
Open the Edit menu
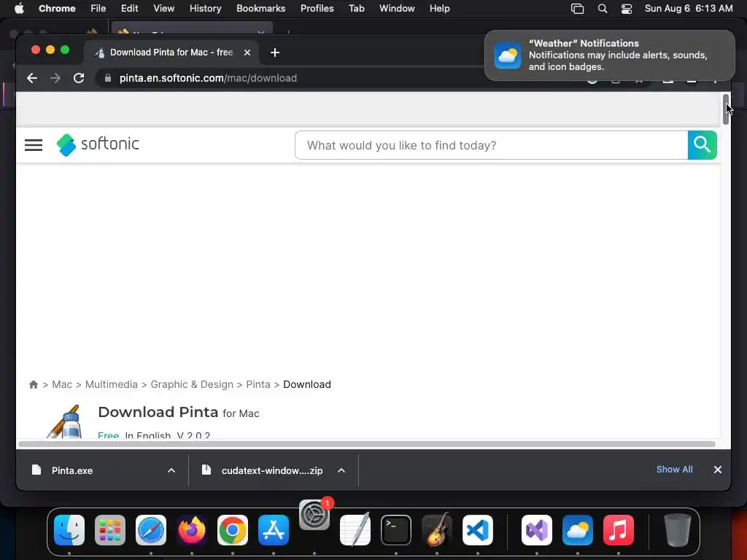129,9
